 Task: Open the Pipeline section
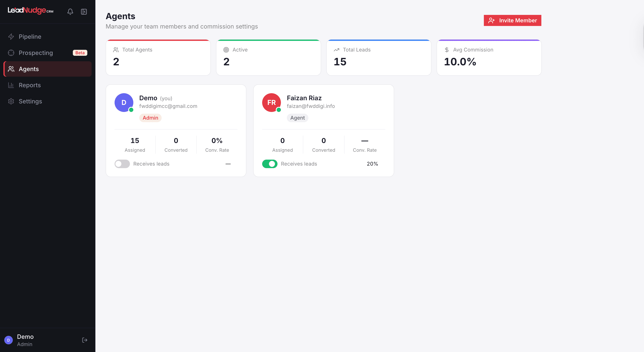pos(47,37)
